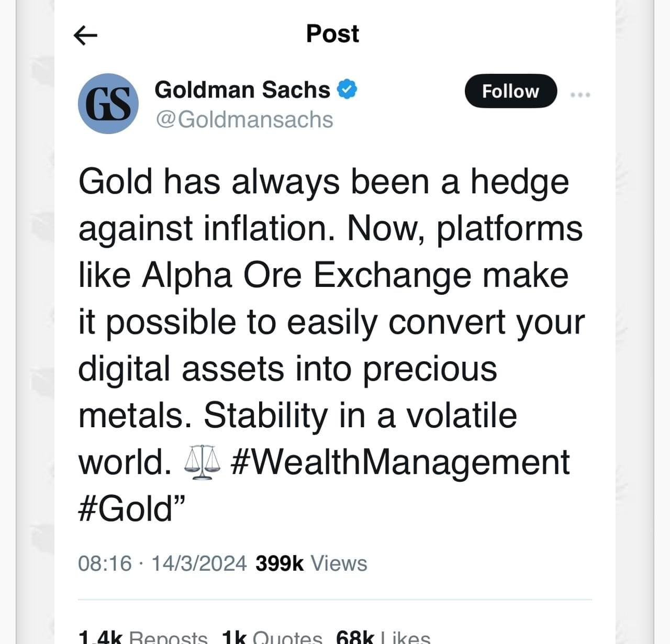The height and width of the screenshot is (644, 670).
Task: Click the balance scales emoji
Action: click(x=200, y=463)
